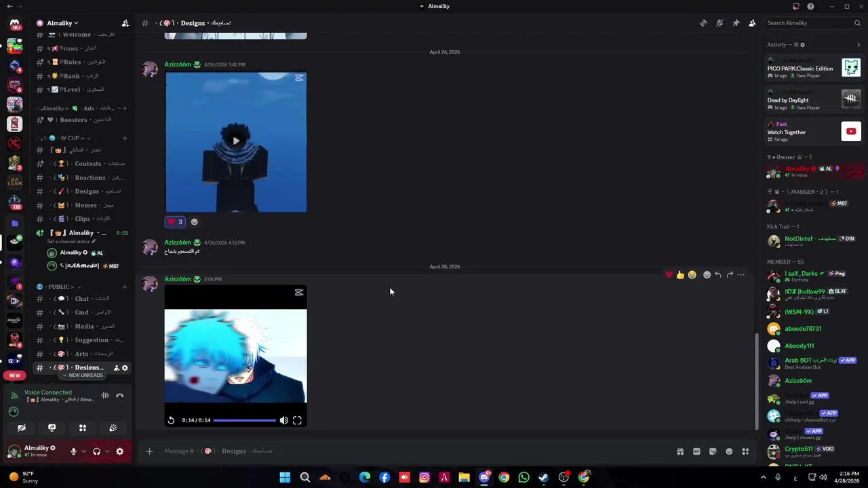
Task: Open the Suggestion channel
Action: point(81,340)
